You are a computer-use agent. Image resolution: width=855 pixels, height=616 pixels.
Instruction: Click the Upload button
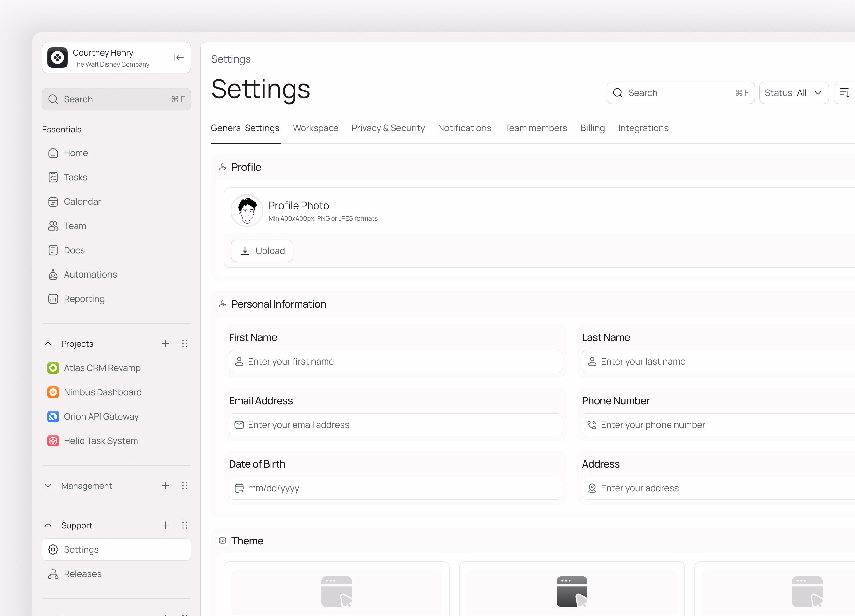tap(262, 251)
